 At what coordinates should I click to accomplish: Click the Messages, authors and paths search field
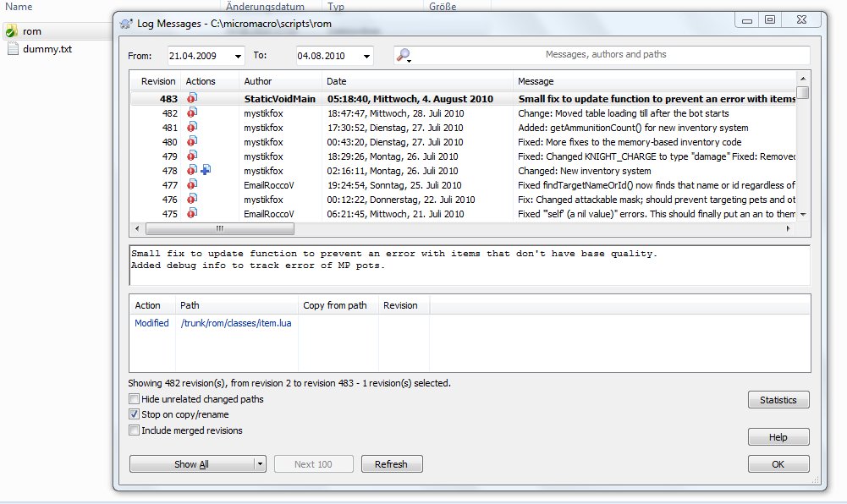point(606,55)
